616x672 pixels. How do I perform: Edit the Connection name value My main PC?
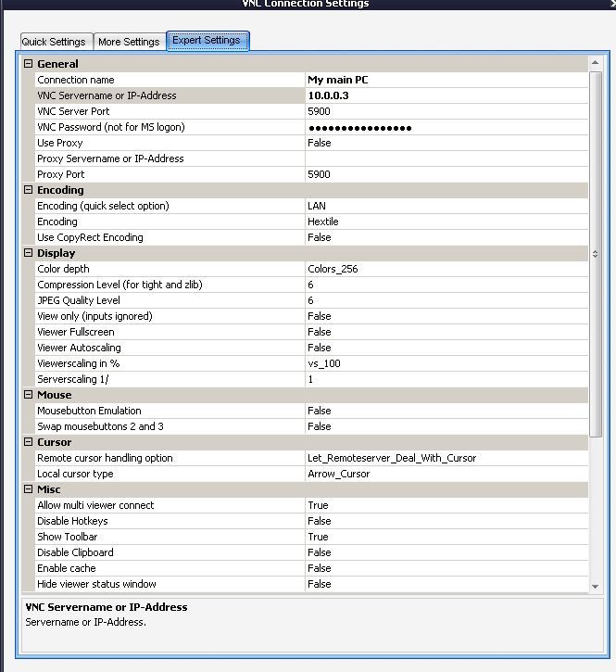click(x=446, y=80)
